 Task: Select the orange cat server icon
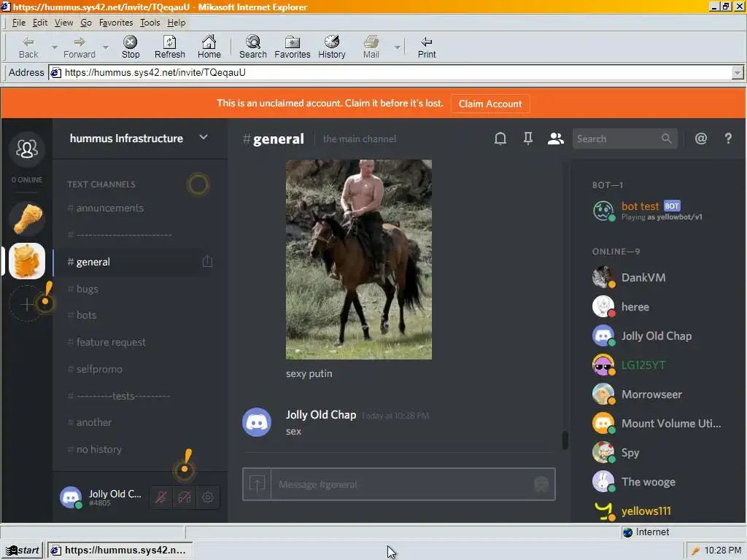coord(27,261)
